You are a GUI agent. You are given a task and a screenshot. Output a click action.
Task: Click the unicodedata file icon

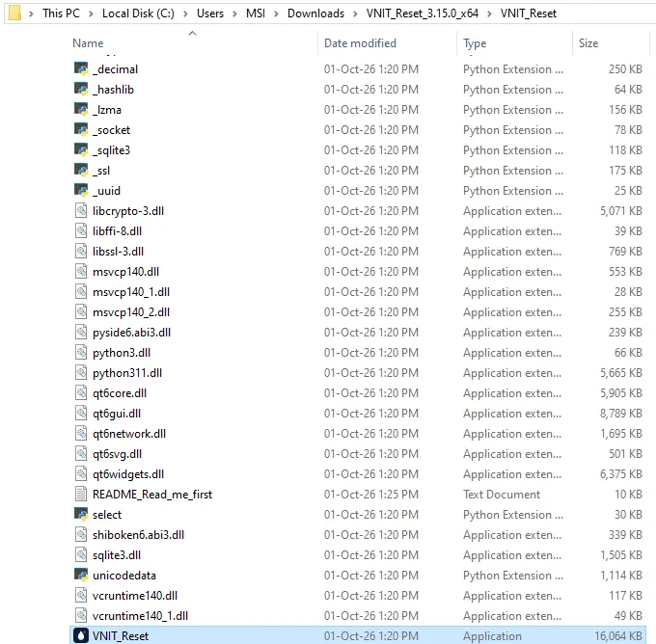pos(81,576)
